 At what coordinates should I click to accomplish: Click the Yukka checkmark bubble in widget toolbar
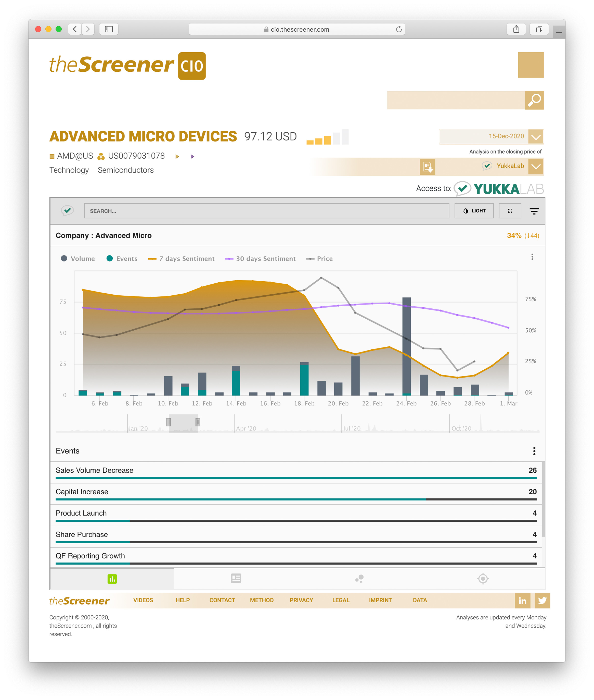click(67, 211)
